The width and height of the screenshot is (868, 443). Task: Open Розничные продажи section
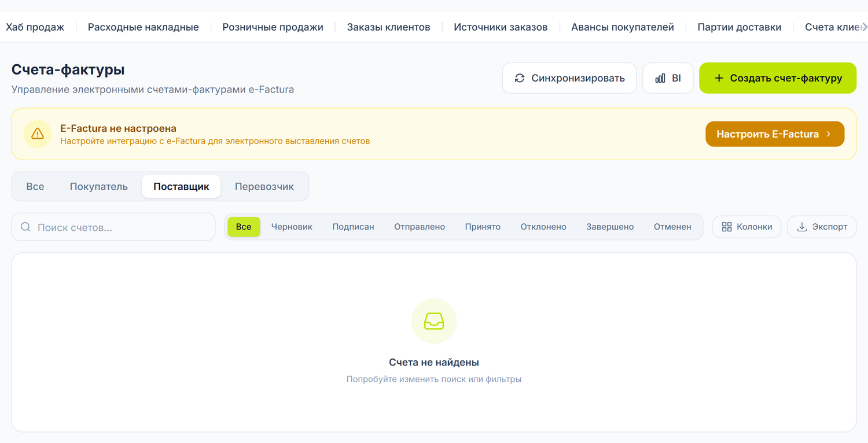(273, 27)
